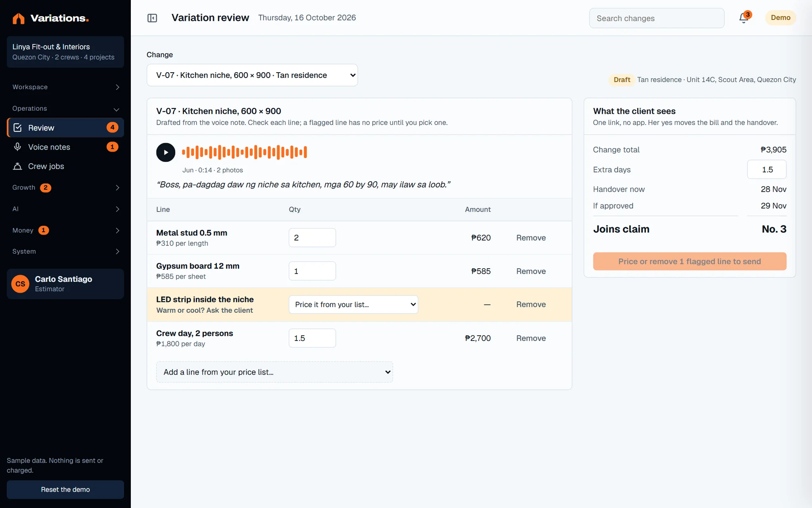Click the CS avatar for Carlo Santiago
Image resolution: width=812 pixels, height=508 pixels.
[x=20, y=284]
